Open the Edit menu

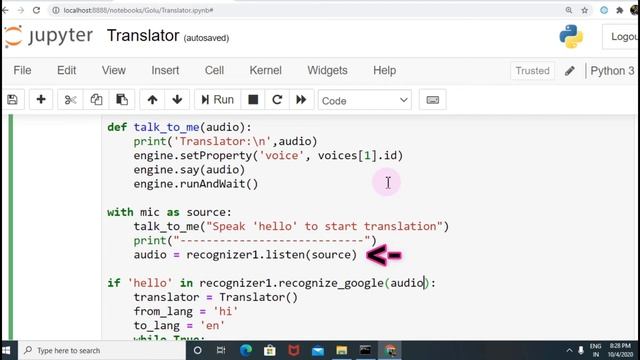[x=67, y=70]
